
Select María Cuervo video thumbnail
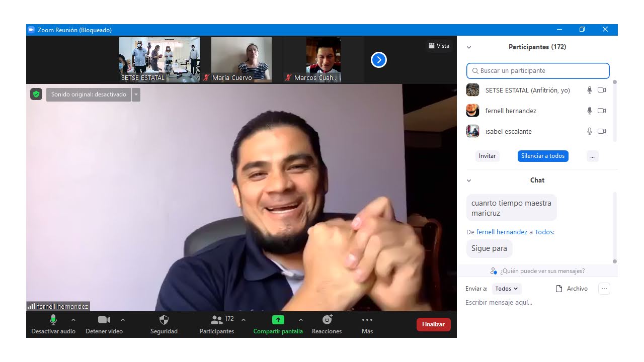[x=241, y=59]
